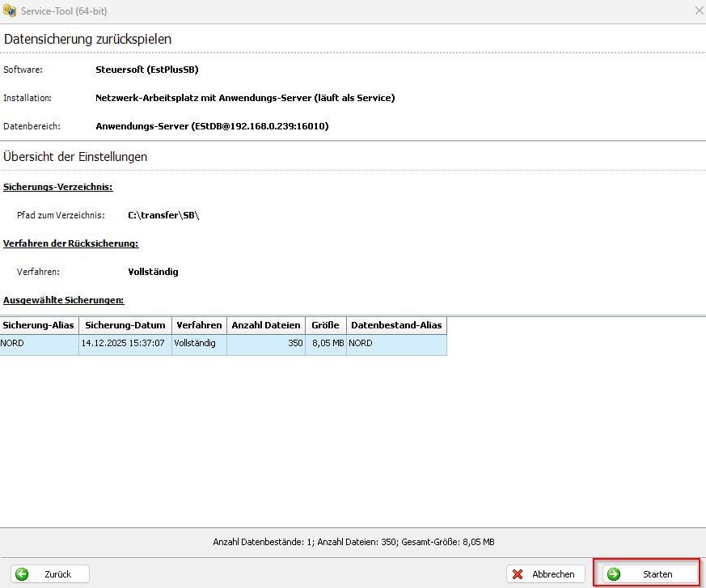Click the status summary line above the buttons
The height and width of the screenshot is (588, 706).
[x=353, y=542]
